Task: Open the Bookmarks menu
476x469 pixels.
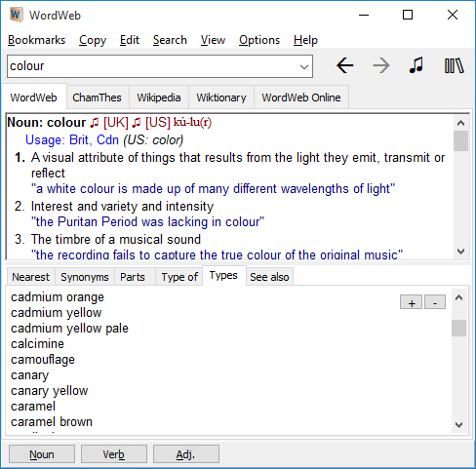Action: pyautogui.click(x=36, y=40)
